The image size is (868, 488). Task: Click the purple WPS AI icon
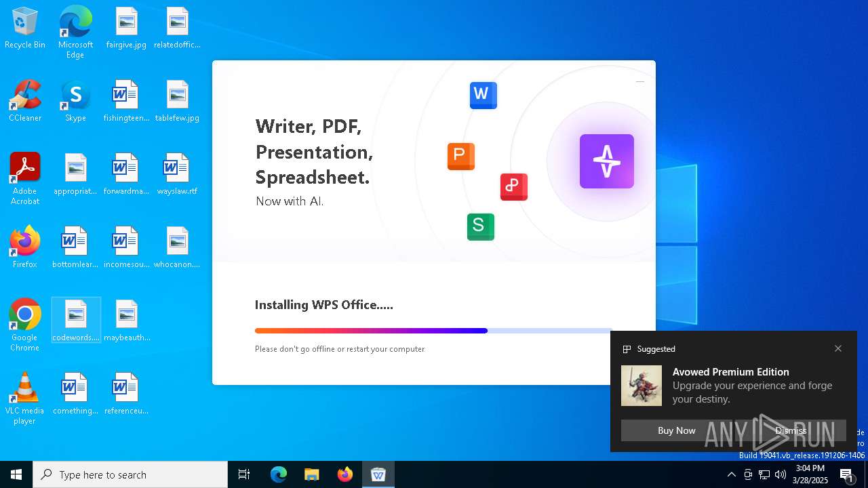click(607, 161)
